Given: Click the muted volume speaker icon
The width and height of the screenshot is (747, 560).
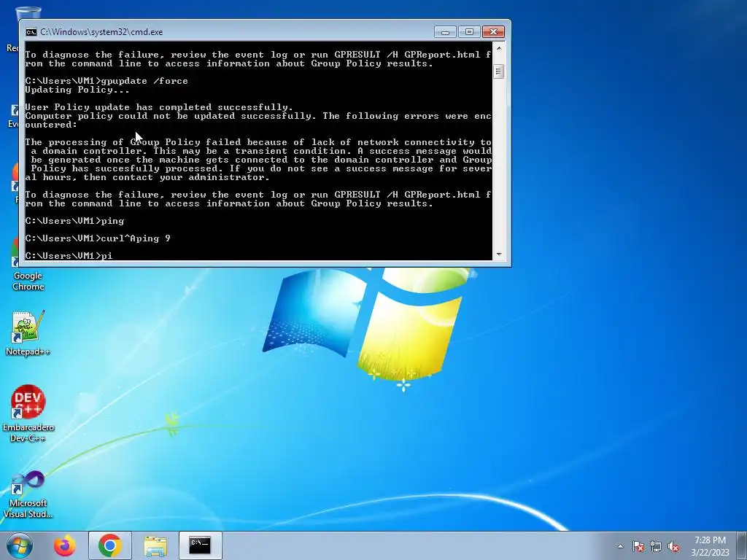Looking at the screenshot, I should coord(673,546).
